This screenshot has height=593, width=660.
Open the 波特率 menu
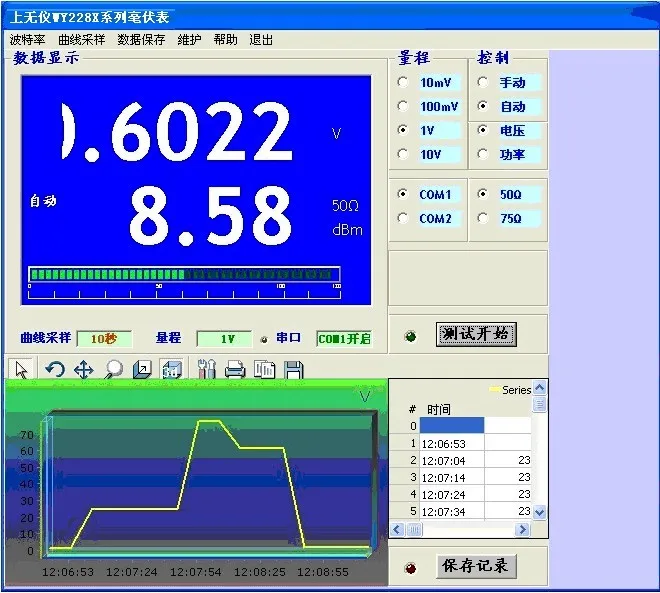click(27, 40)
